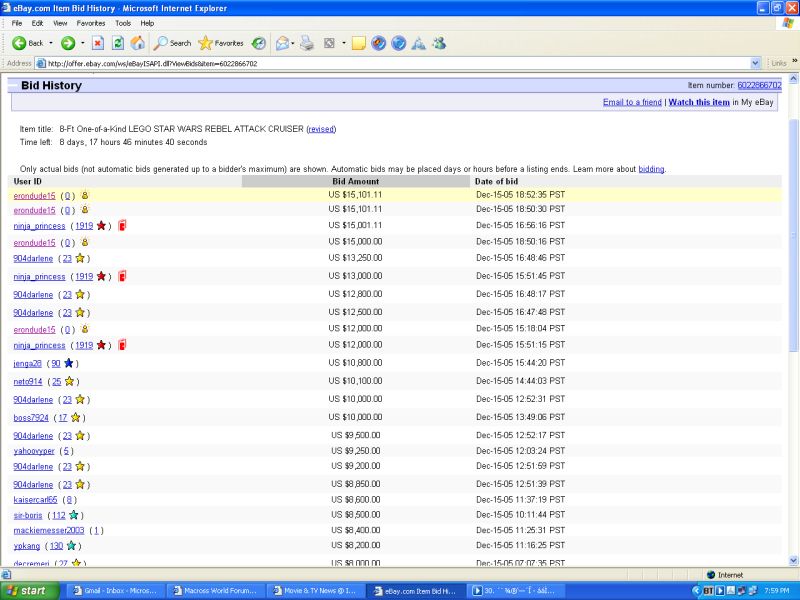The image size is (800, 600).
Task: Open the jenga28 user profile link
Action: pos(28,364)
